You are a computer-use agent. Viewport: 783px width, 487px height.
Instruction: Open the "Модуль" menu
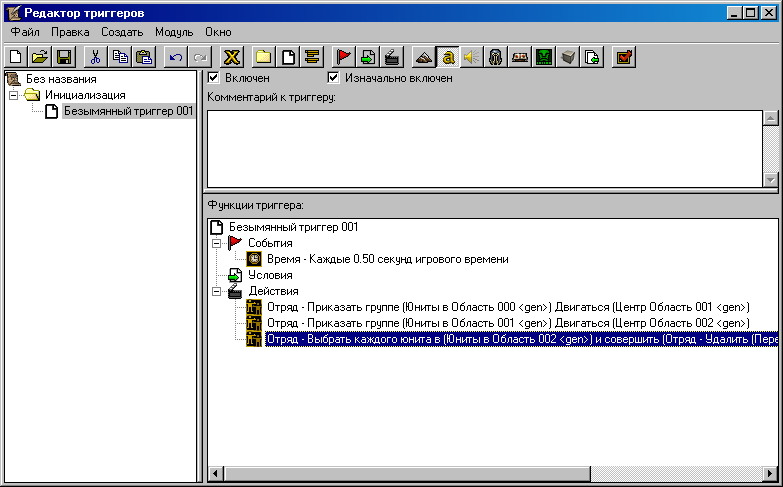pyautogui.click(x=174, y=32)
